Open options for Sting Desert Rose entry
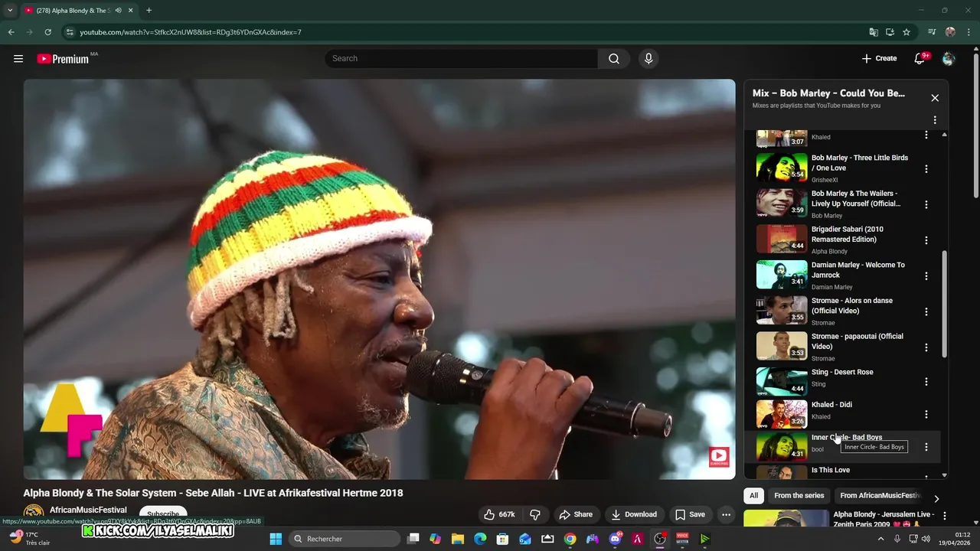The width and height of the screenshot is (980, 551). point(926,381)
